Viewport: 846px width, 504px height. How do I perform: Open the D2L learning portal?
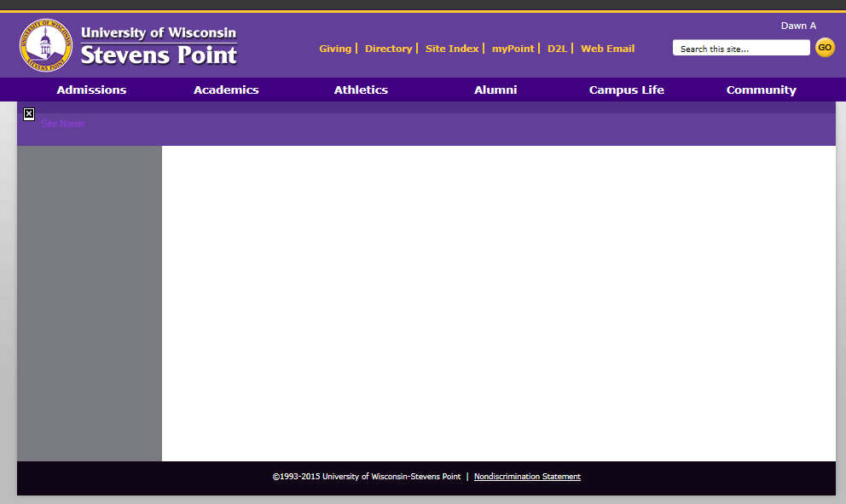click(556, 49)
